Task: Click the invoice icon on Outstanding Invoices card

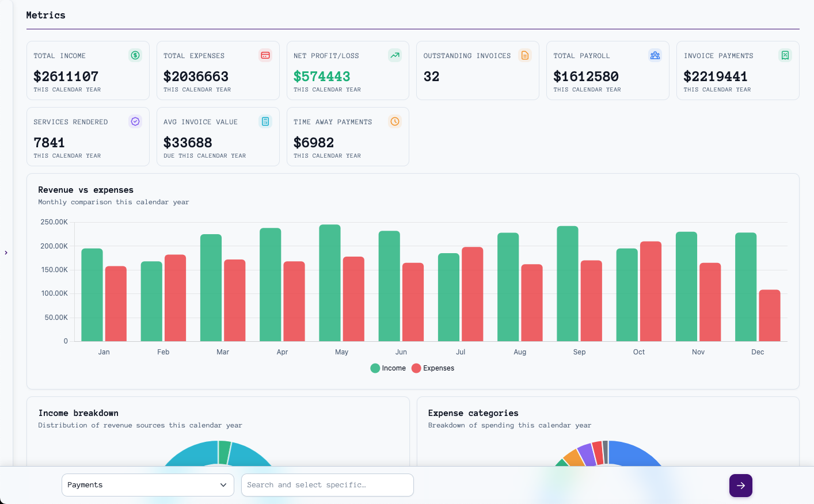Action: coord(525,55)
